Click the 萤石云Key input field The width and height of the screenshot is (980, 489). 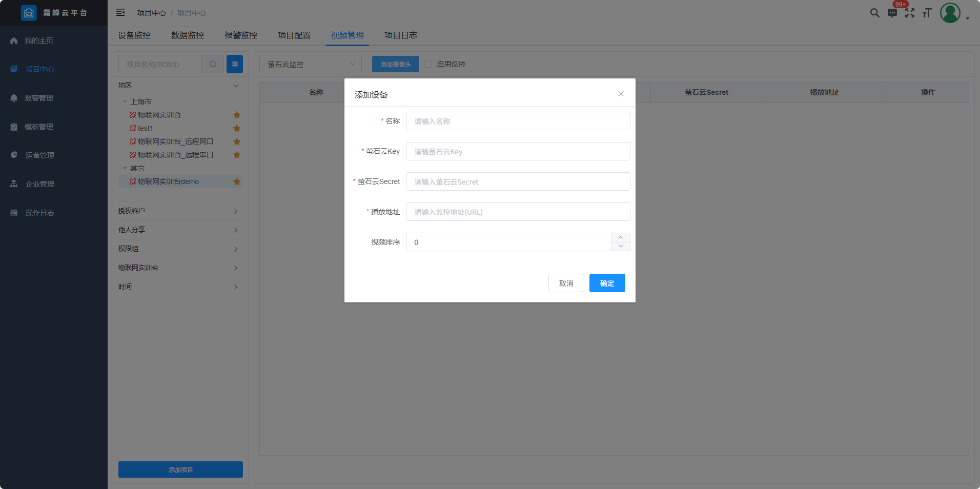(518, 151)
